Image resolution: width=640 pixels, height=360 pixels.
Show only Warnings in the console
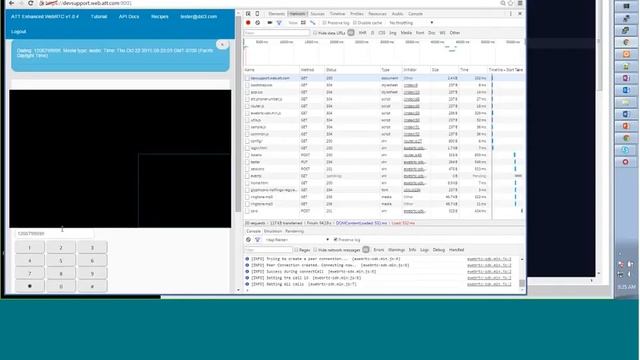click(x=396, y=250)
